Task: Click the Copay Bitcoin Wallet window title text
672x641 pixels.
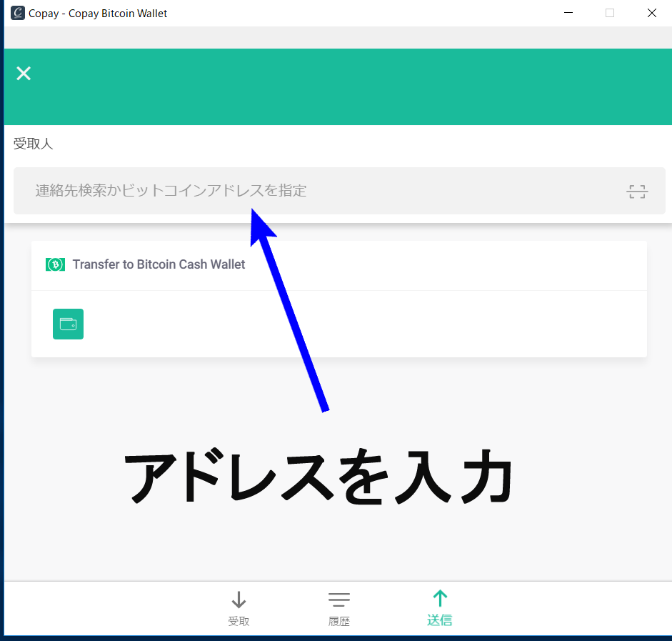Action: click(98, 13)
